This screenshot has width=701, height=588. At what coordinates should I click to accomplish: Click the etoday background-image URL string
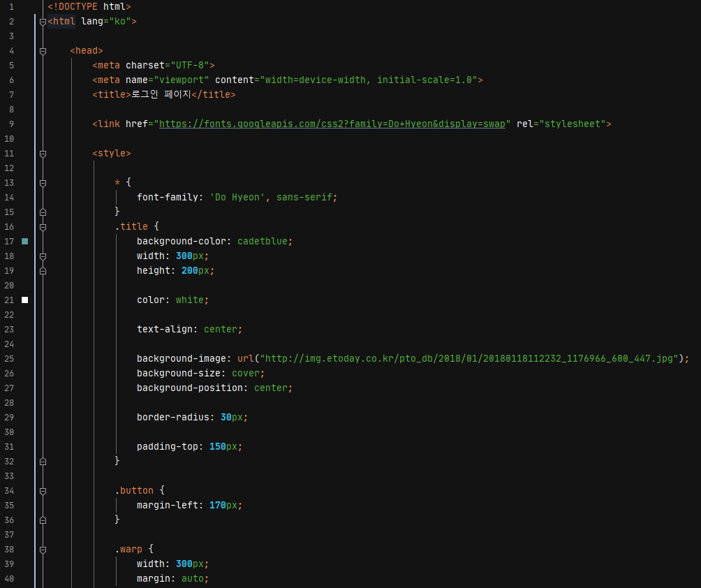469,359
